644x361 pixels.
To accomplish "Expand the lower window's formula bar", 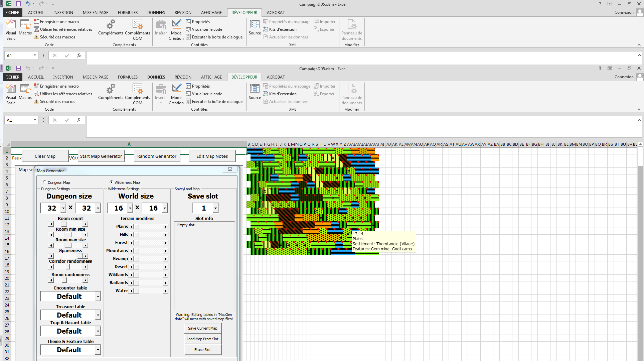I will coord(639,120).
